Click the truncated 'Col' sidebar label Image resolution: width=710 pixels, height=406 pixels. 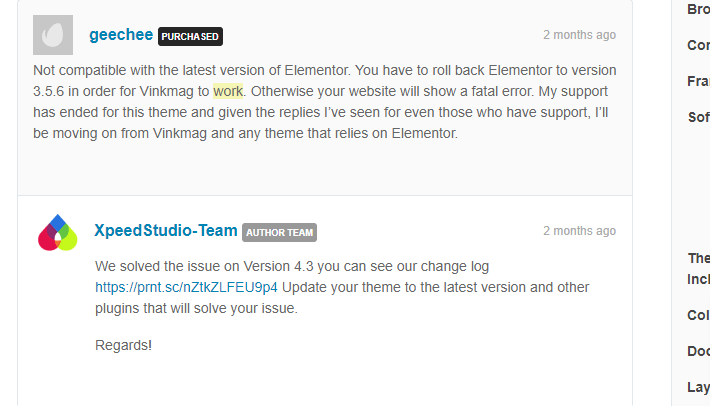[698, 315]
